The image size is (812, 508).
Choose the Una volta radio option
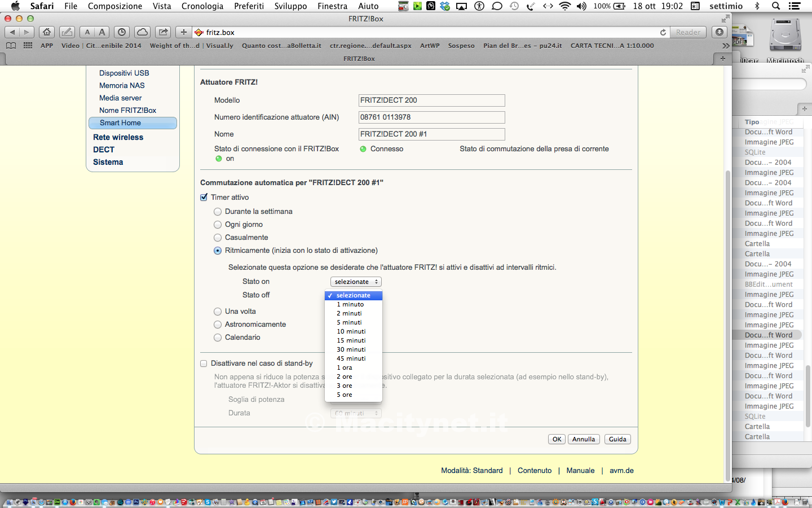pos(218,312)
